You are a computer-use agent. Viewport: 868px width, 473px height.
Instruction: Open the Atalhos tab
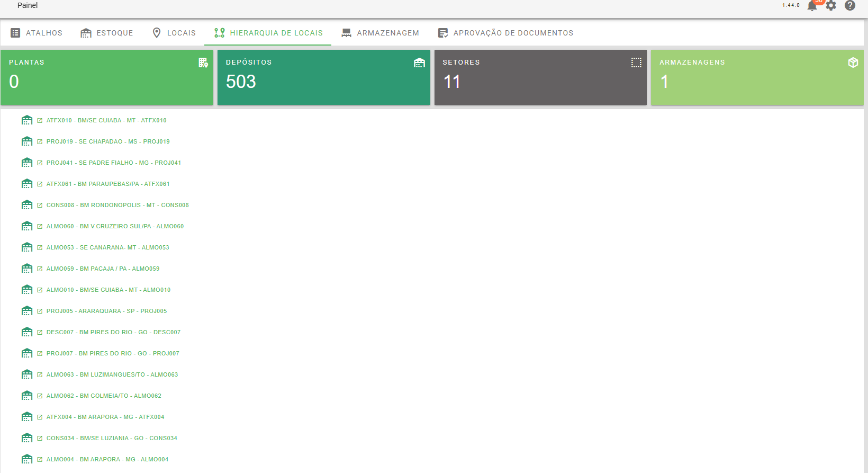pyautogui.click(x=37, y=33)
